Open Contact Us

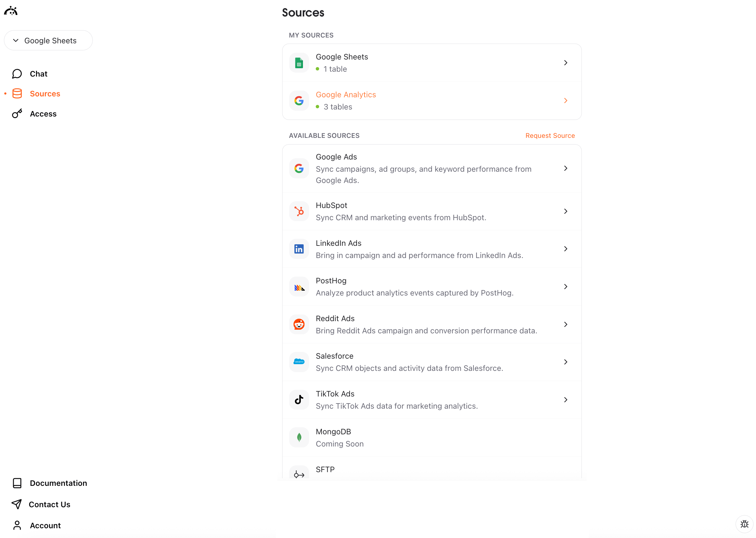50,504
